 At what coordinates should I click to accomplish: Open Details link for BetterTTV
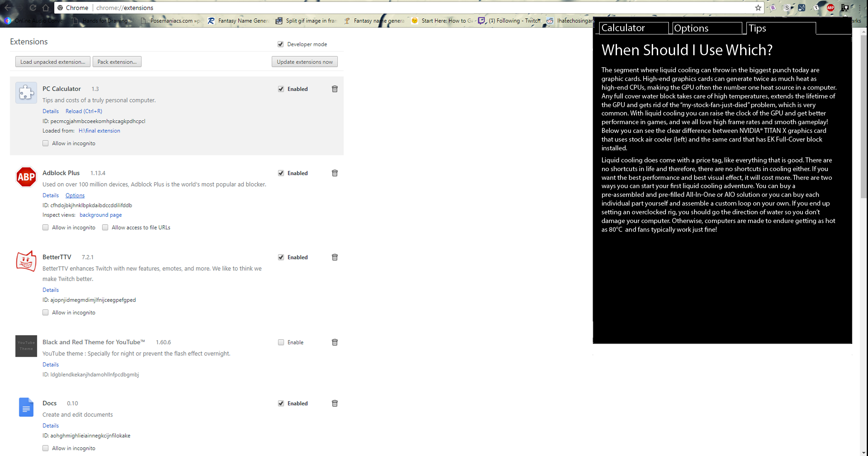click(x=51, y=290)
